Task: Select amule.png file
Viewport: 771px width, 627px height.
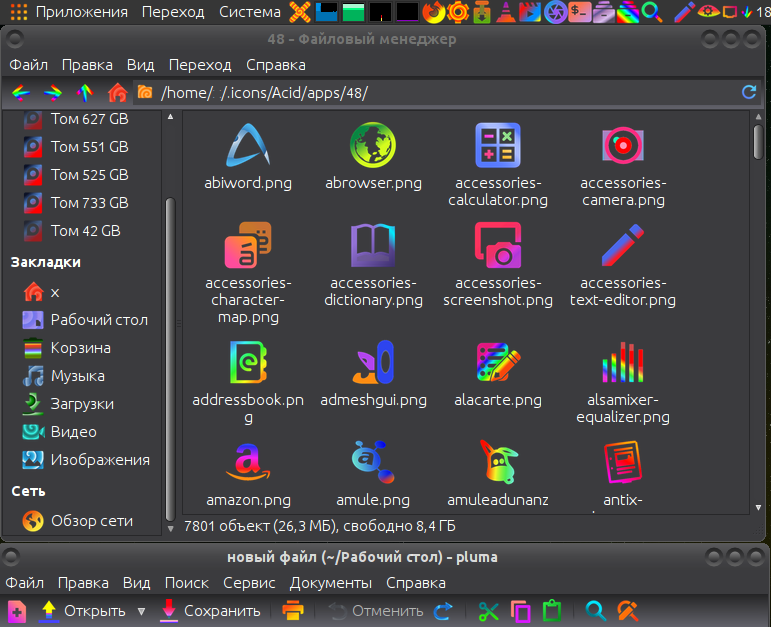Action: tap(373, 474)
